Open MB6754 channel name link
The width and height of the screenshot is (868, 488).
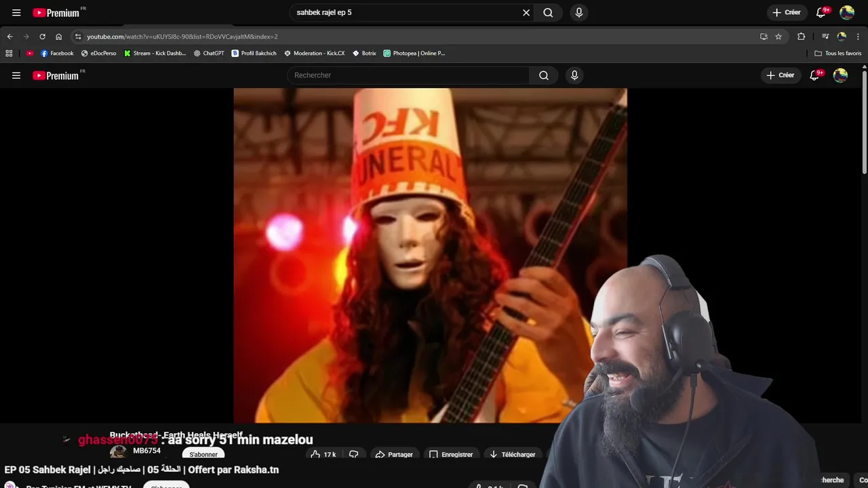[146, 451]
